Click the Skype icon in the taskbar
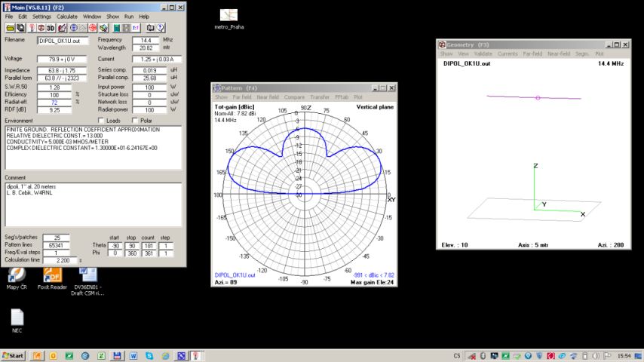Image resolution: width=644 pixels, height=362 pixels. 149,356
